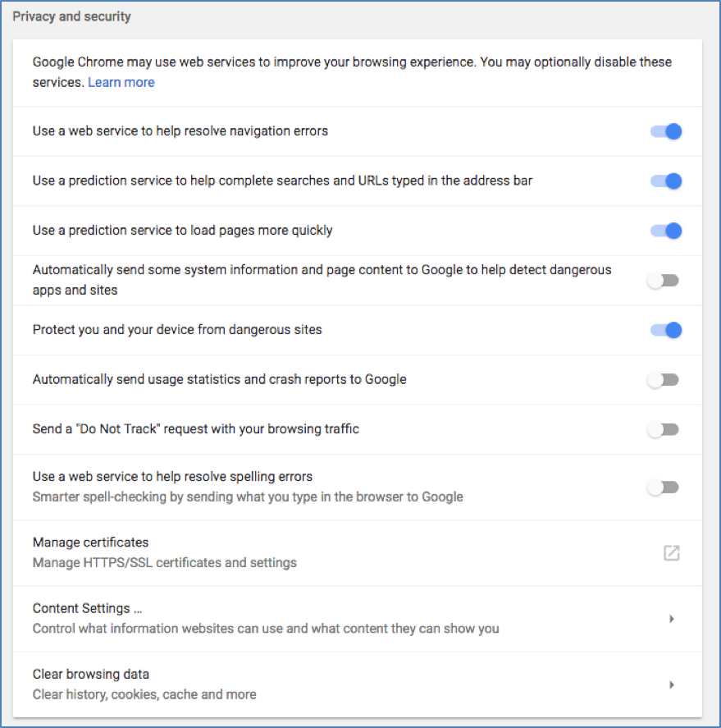Enable the spelling errors web service toggle

point(663,488)
